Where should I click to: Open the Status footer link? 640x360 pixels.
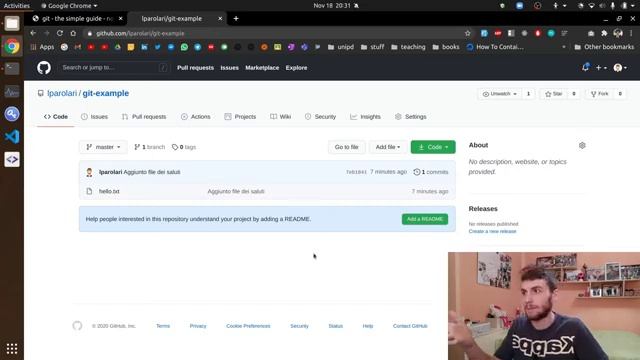pos(336,326)
